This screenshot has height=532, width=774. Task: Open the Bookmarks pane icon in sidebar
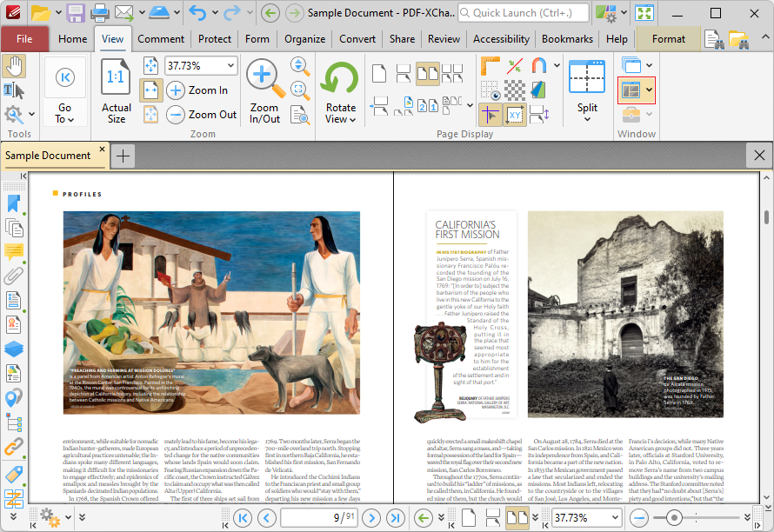click(x=14, y=203)
